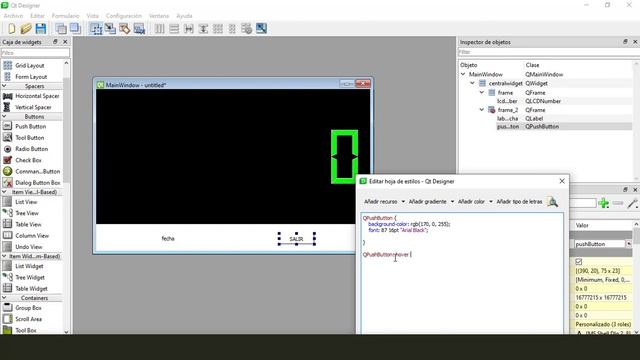This screenshot has width=640, height=360.
Task: Collapse the Spacers category in widget box
Action: click(x=4, y=86)
